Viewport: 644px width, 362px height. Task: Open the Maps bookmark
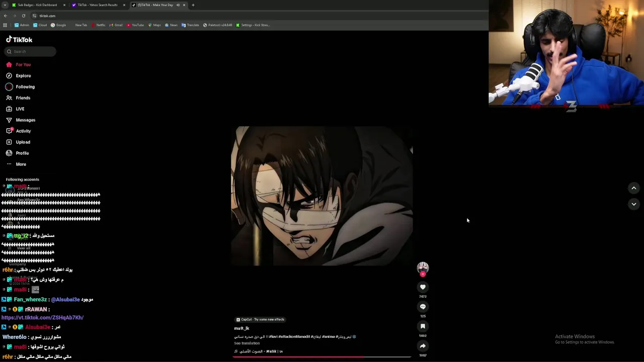tap(154, 25)
